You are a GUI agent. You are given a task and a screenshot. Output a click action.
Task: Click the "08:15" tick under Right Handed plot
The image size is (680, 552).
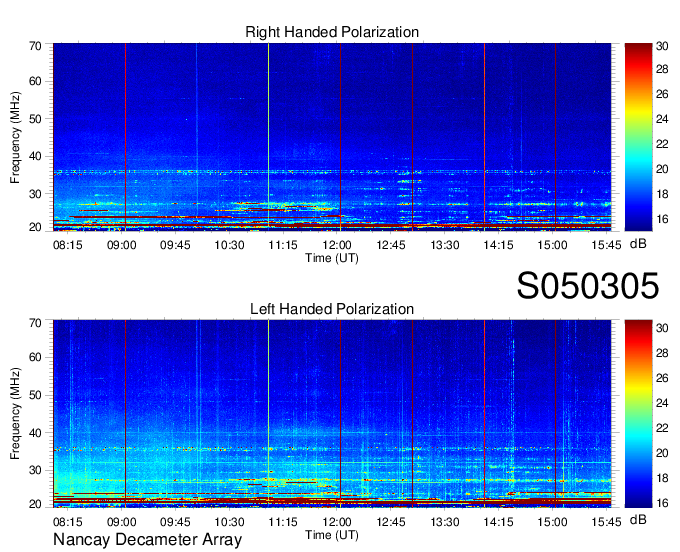tap(68, 245)
